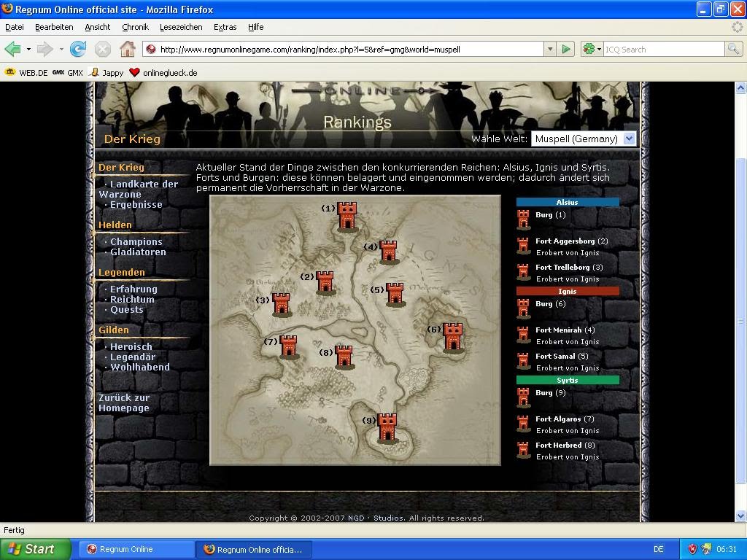Viewport: 747px width, 560px height.
Task: Click the page vertical scrollbar down arrow
Action: (740, 516)
